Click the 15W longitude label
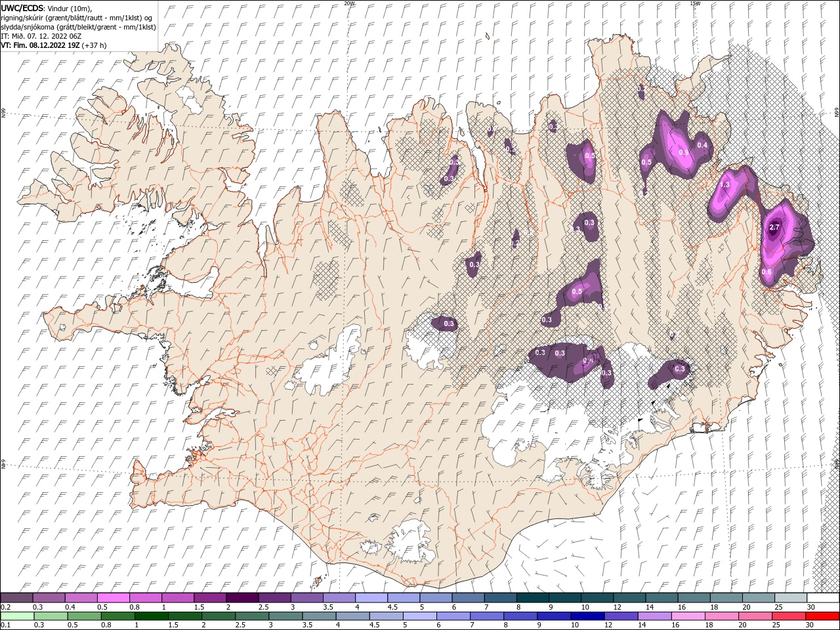 (695, 3)
